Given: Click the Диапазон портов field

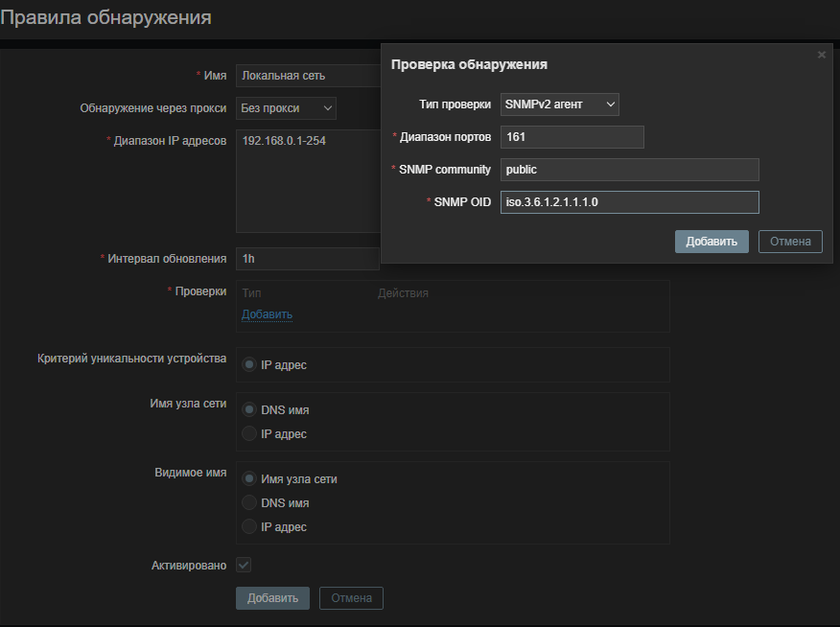Looking at the screenshot, I should pos(572,137).
